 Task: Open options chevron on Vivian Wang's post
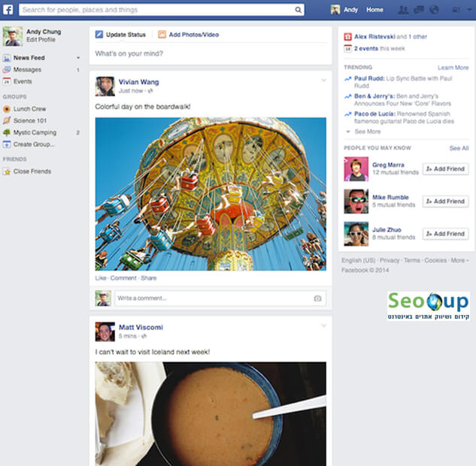[323, 80]
